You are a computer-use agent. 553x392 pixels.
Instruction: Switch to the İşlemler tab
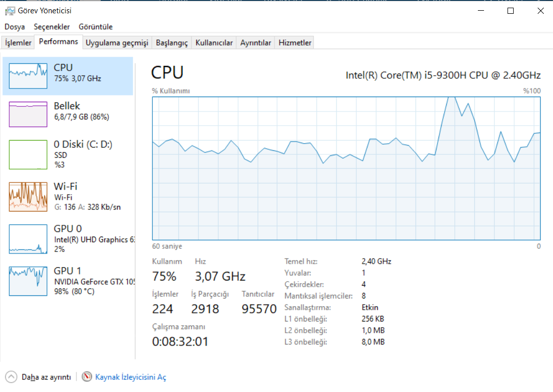coord(18,43)
